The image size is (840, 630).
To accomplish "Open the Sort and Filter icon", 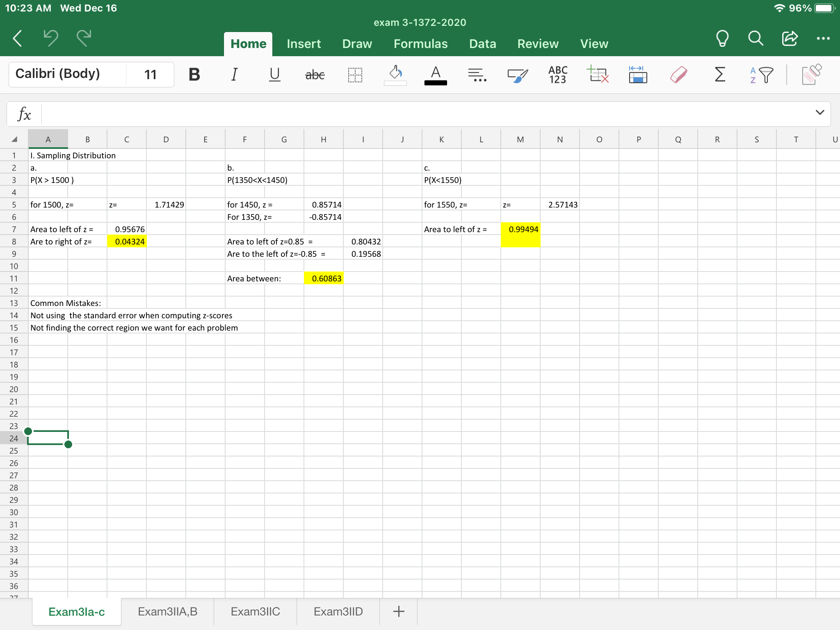I will 761,75.
